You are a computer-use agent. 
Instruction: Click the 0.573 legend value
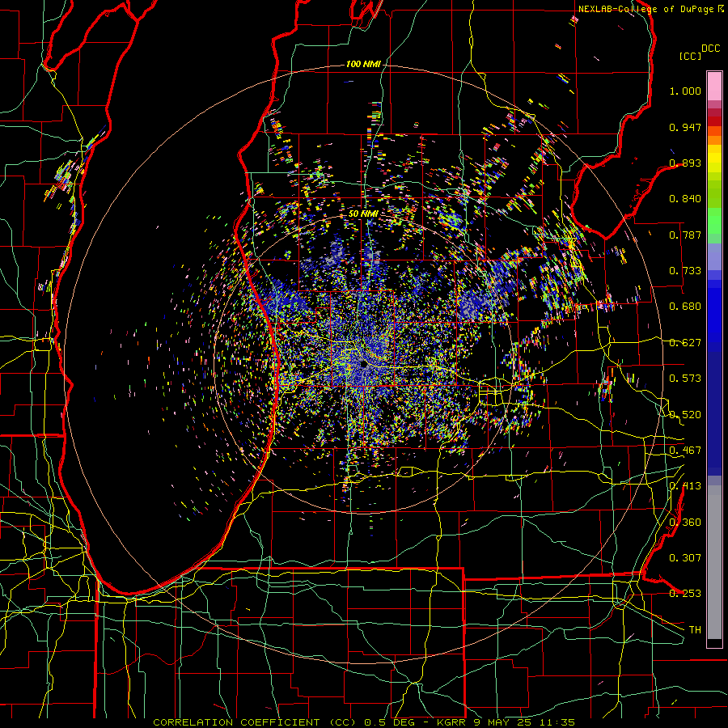[x=685, y=379]
